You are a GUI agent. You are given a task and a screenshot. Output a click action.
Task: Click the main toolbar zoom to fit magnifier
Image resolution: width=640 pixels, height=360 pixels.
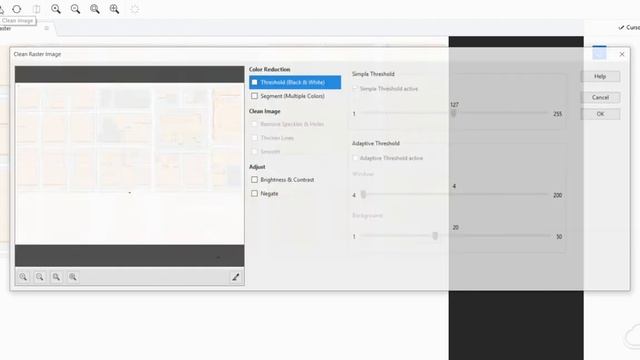click(x=114, y=9)
